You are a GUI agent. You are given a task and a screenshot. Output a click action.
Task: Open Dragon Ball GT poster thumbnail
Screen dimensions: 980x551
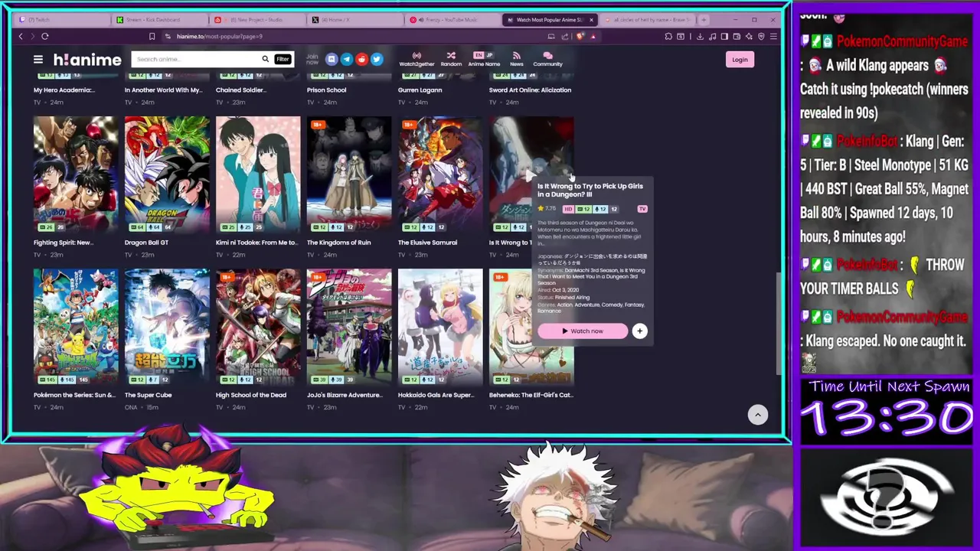(x=167, y=174)
